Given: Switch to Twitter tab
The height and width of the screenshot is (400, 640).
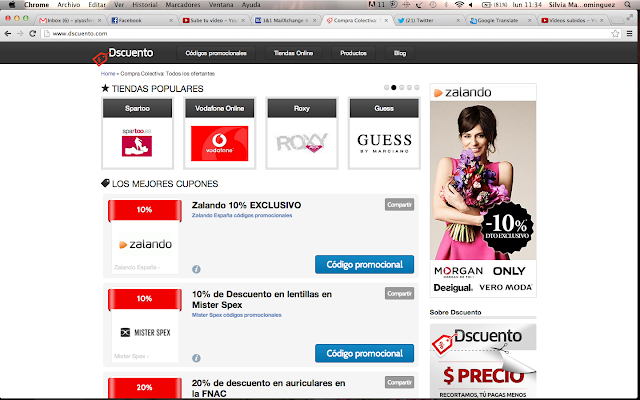Looking at the screenshot, I should click(429, 20).
